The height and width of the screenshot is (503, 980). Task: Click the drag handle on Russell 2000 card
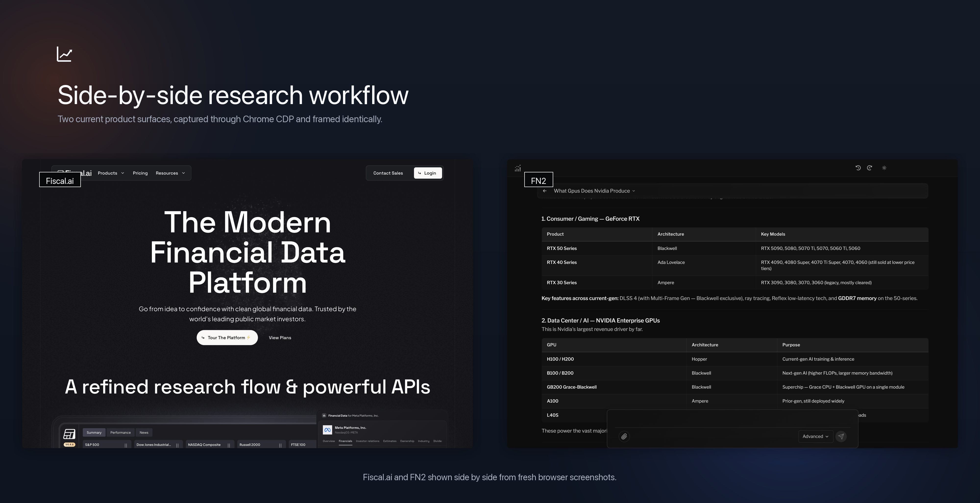(280, 445)
